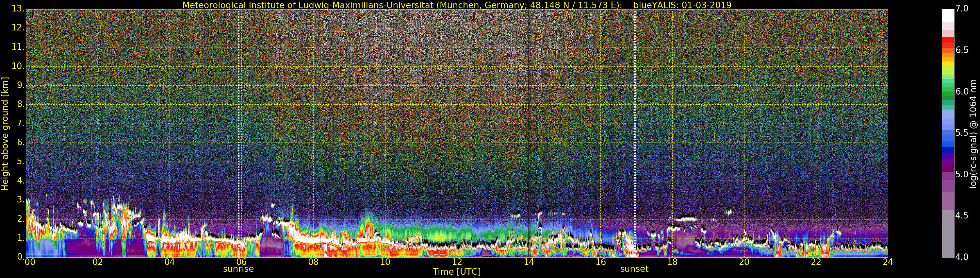
Task: Click the height tick label '5.'
Action: pyautogui.click(x=21, y=162)
